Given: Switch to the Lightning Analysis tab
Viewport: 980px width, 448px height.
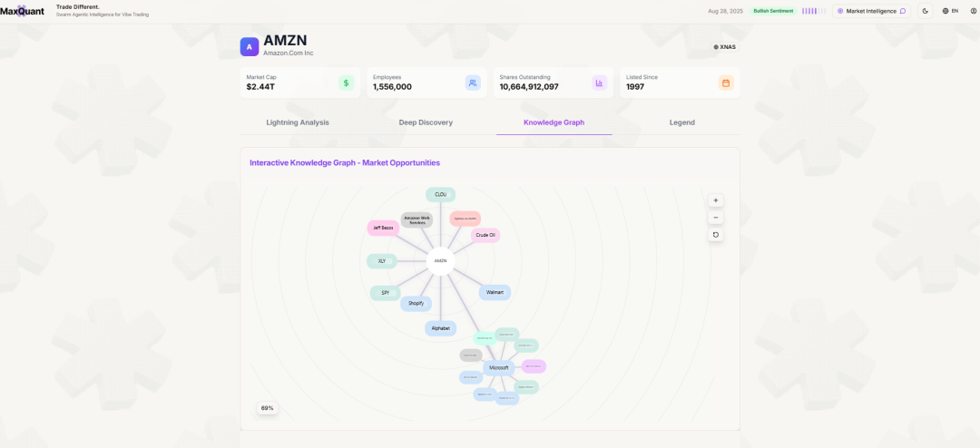Looking at the screenshot, I should (x=298, y=122).
